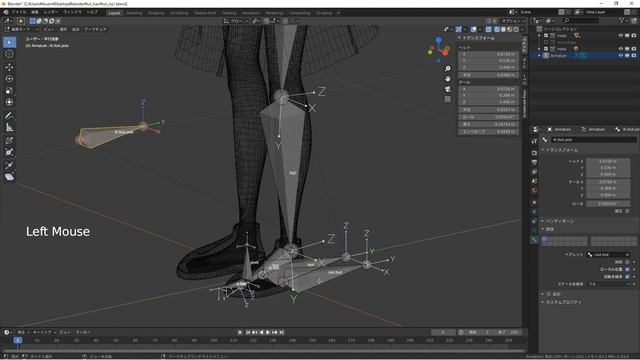Viewport: 640px width, 360px height.
Task: Open the File menu
Action: (x=19, y=12)
